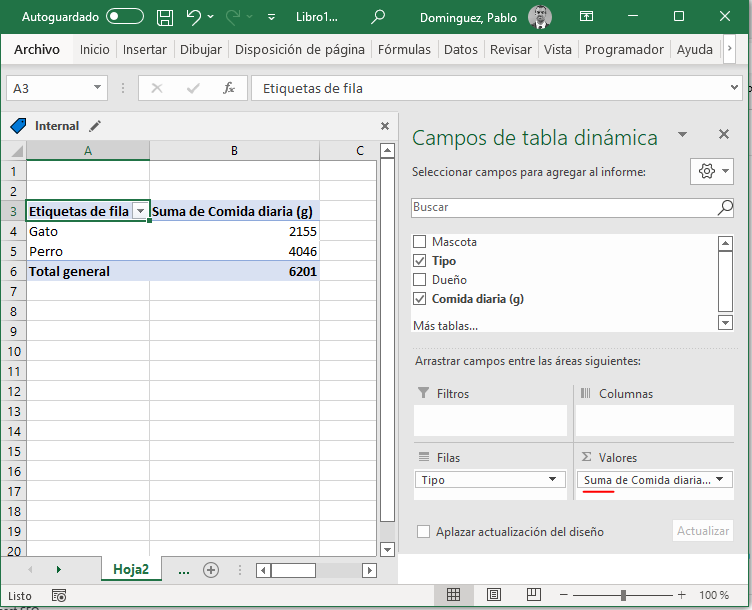Open the search magnifier in title bar

pyautogui.click(x=378, y=17)
